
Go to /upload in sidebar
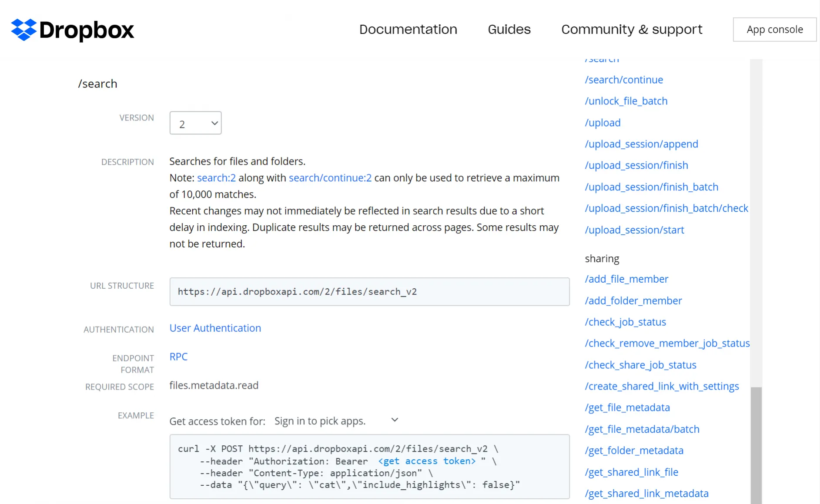pos(602,123)
